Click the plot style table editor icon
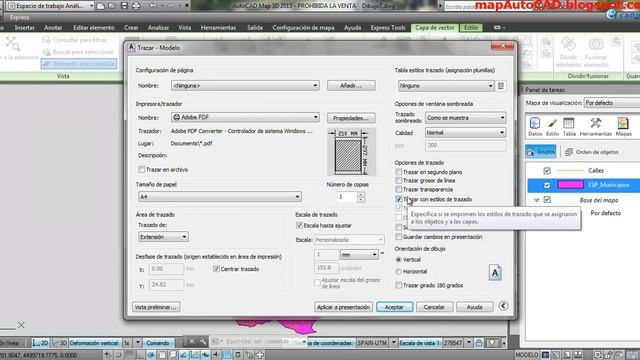 501,86
